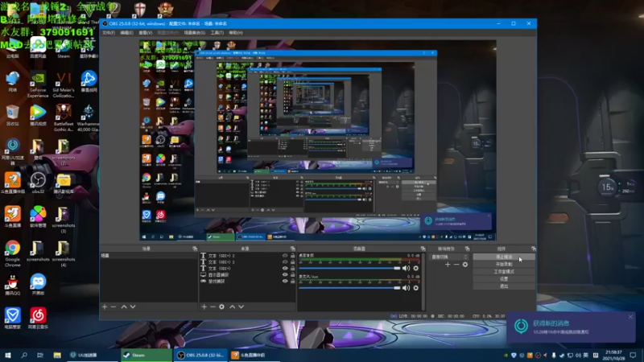Float the 控件 dock panel icon
The height and width of the screenshot is (362, 644).
point(533,249)
